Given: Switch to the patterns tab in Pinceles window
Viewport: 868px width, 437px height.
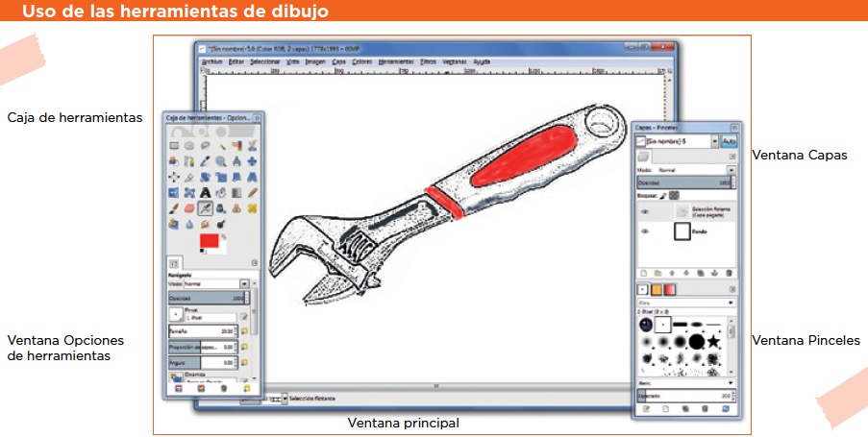Looking at the screenshot, I should 656,289.
